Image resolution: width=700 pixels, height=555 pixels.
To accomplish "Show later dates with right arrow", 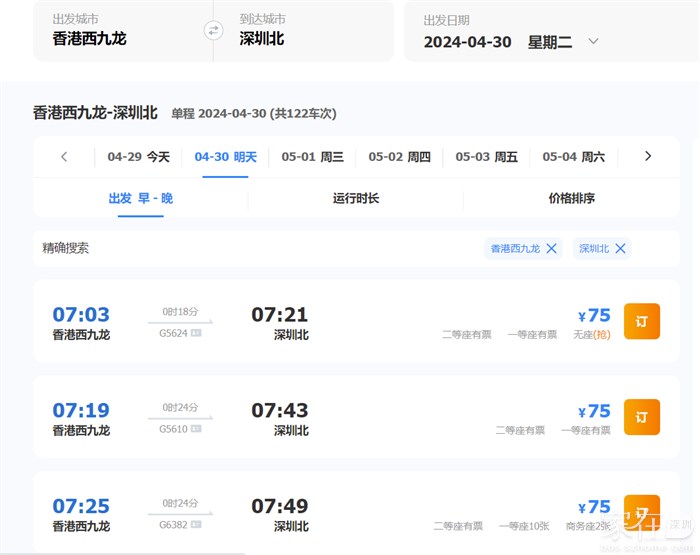I will 648,157.
